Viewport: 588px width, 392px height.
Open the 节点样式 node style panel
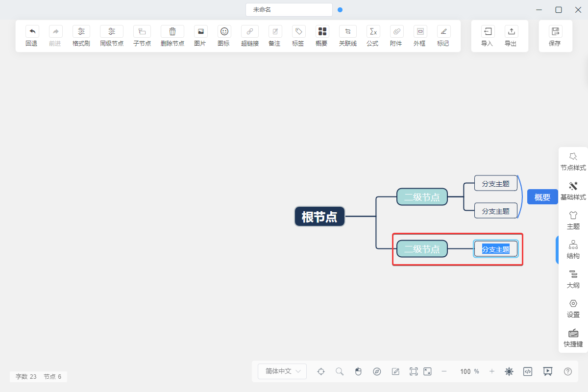[x=573, y=162]
